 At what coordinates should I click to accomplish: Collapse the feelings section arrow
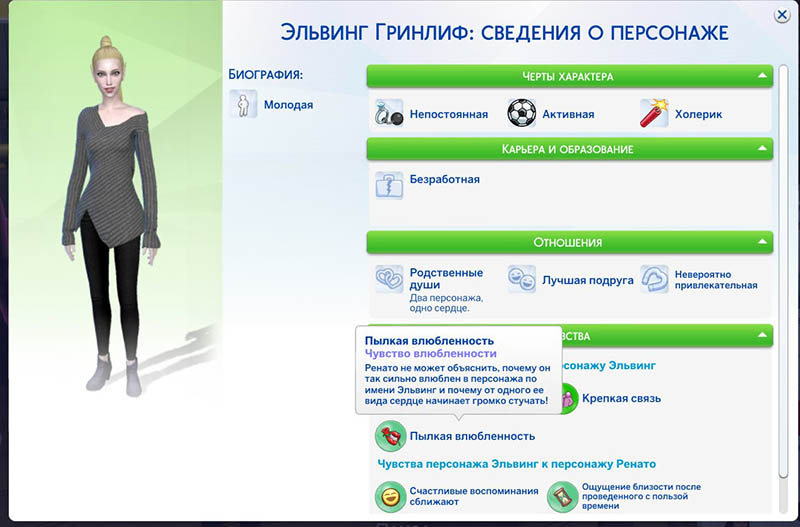click(762, 335)
